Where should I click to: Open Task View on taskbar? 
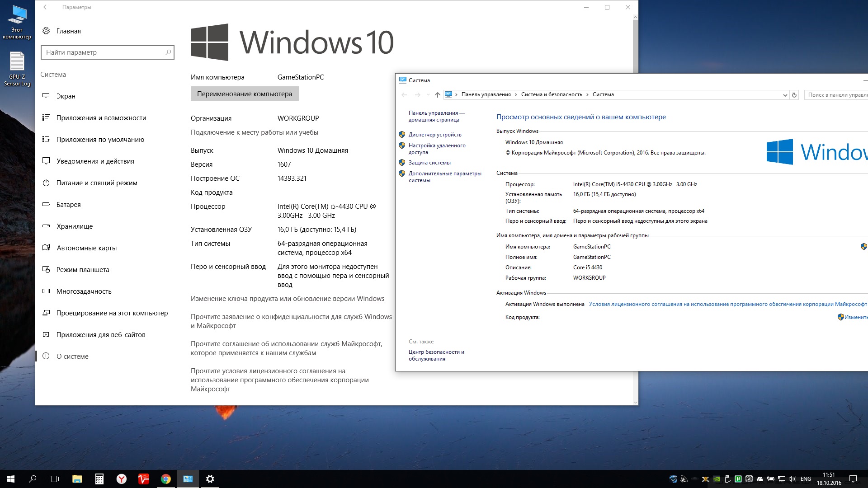tap(54, 479)
